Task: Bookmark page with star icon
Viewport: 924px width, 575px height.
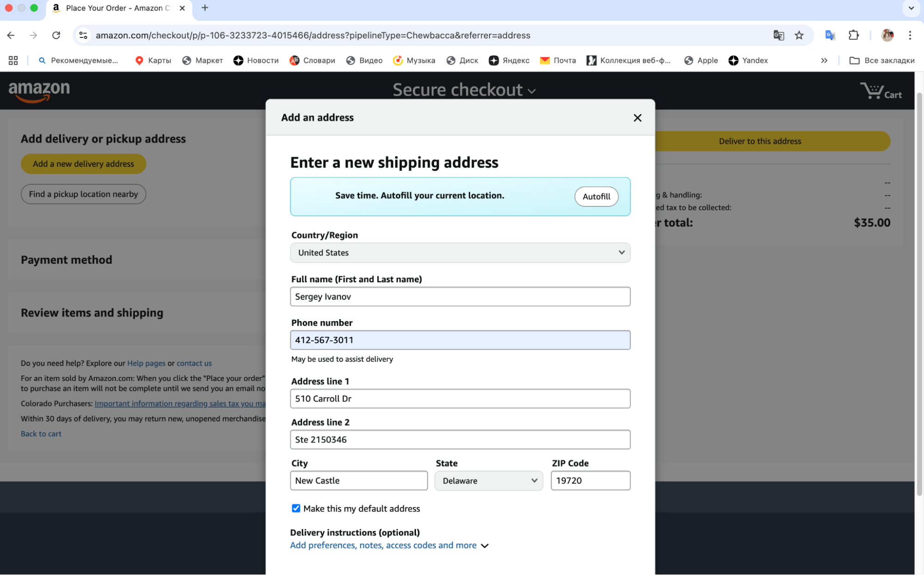Action: click(x=799, y=35)
